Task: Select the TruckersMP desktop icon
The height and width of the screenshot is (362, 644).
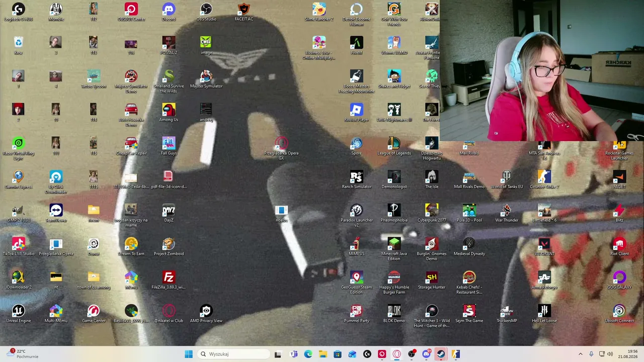Action: pos(507,314)
